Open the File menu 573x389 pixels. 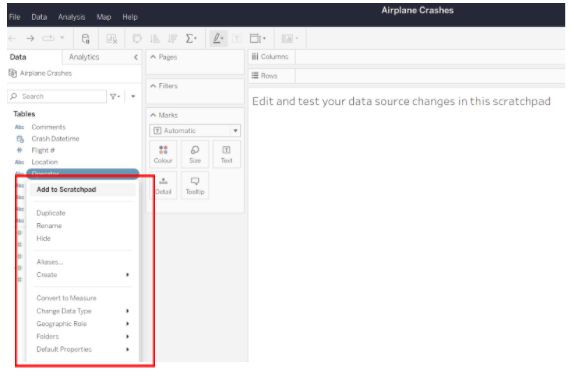click(15, 17)
